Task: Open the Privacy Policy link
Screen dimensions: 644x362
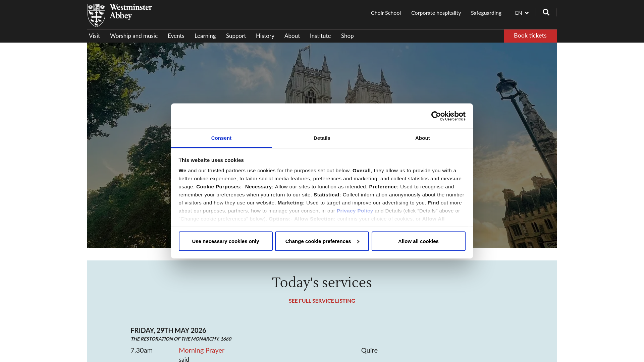Action: tap(355, 211)
